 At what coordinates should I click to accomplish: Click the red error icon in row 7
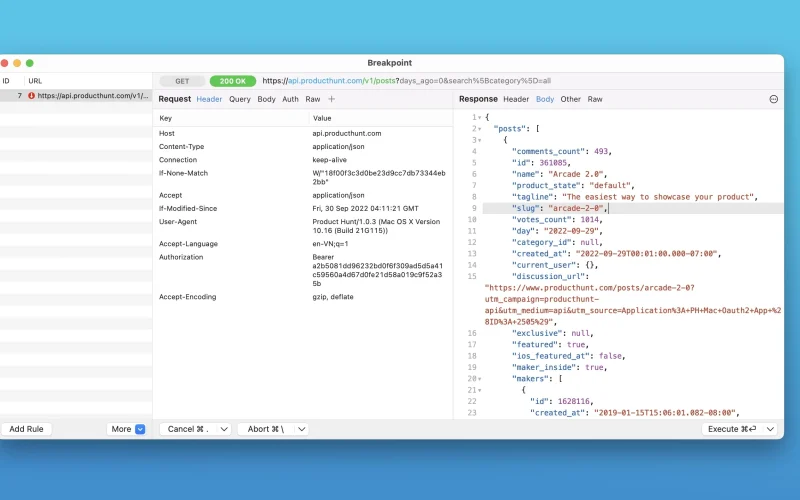coord(32,95)
